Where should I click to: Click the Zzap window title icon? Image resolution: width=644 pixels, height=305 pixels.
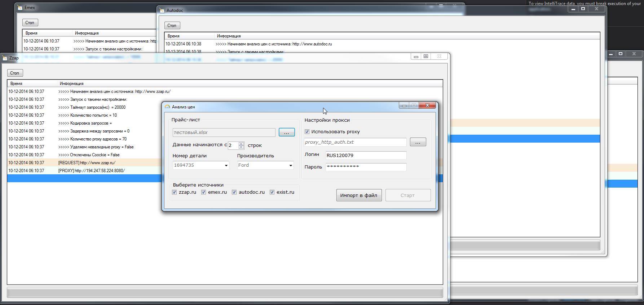[5, 58]
